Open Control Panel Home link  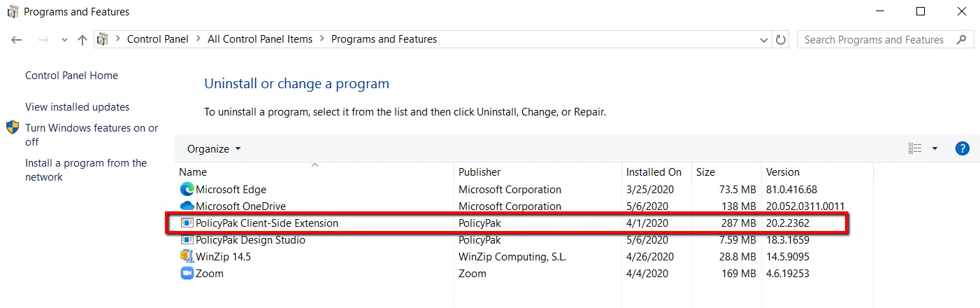pyautogui.click(x=71, y=76)
